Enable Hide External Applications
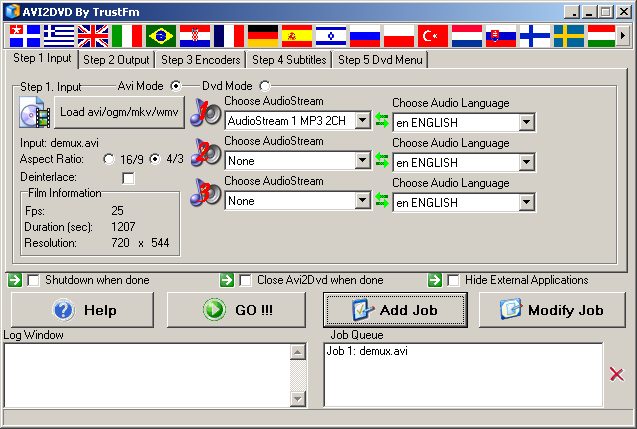 pyautogui.click(x=453, y=280)
